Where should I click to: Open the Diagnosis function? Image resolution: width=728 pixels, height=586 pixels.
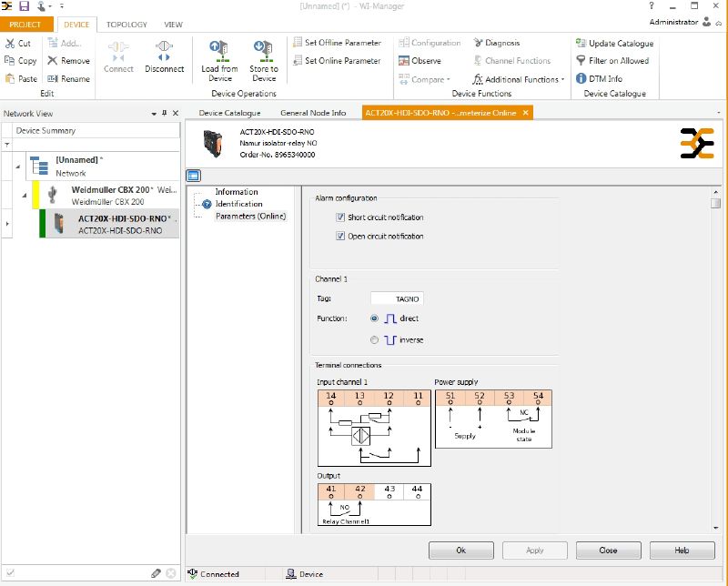point(496,43)
